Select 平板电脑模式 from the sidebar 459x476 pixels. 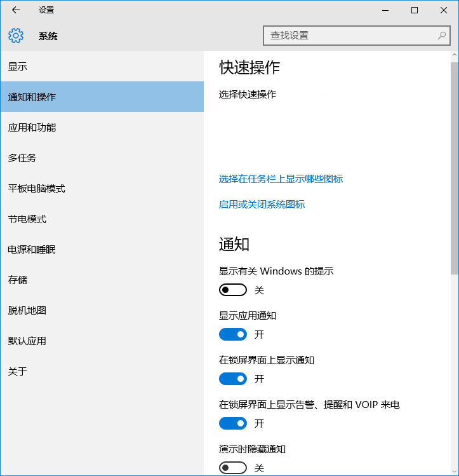(36, 189)
